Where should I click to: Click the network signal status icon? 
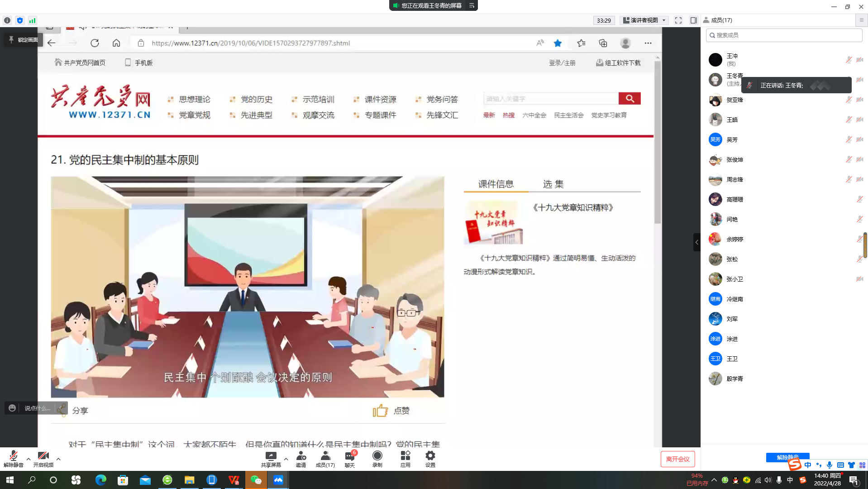(32, 20)
